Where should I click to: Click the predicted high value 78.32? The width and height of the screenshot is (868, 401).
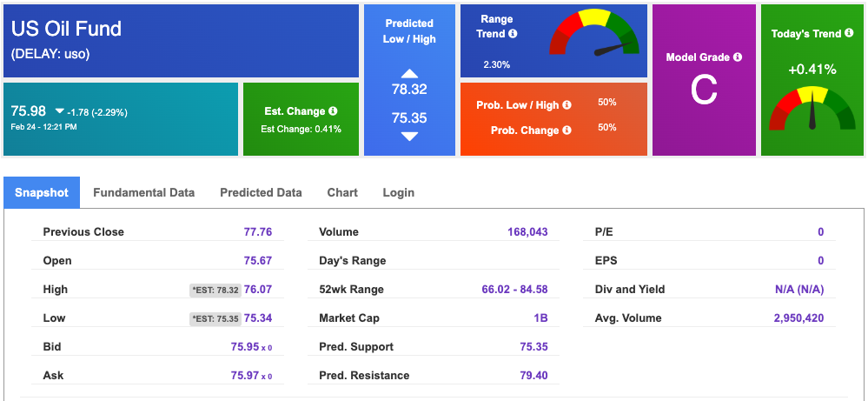[x=409, y=90]
